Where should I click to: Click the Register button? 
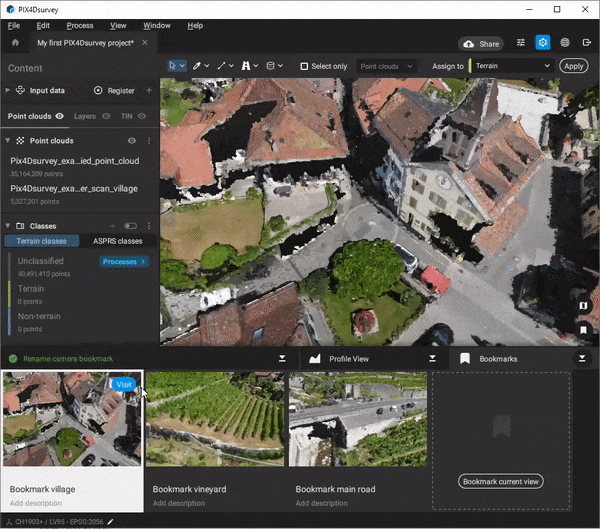click(114, 90)
